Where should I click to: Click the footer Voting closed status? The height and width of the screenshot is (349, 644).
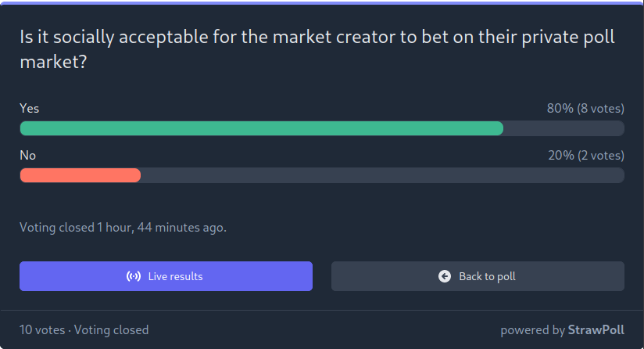tap(111, 329)
